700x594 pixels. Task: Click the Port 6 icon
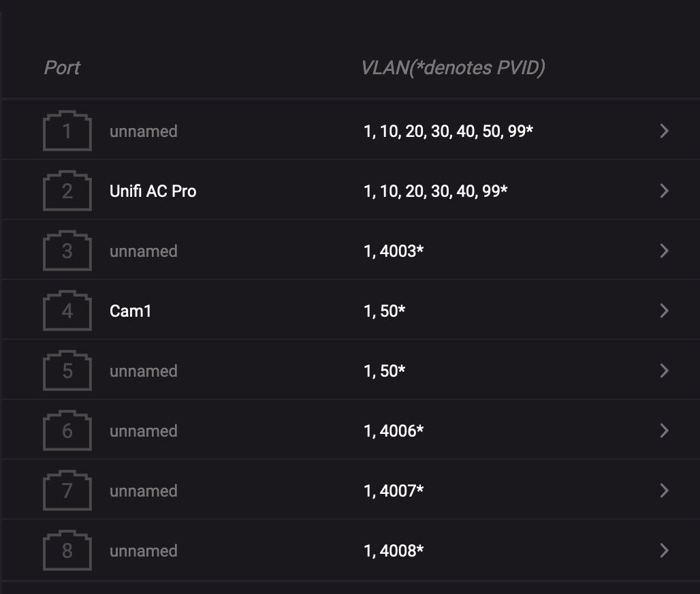click(67, 431)
